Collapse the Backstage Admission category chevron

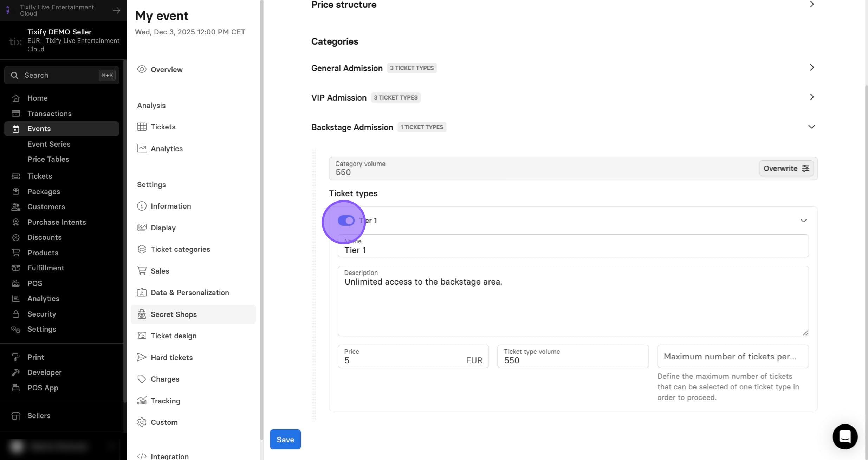click(x=811, y=127)
